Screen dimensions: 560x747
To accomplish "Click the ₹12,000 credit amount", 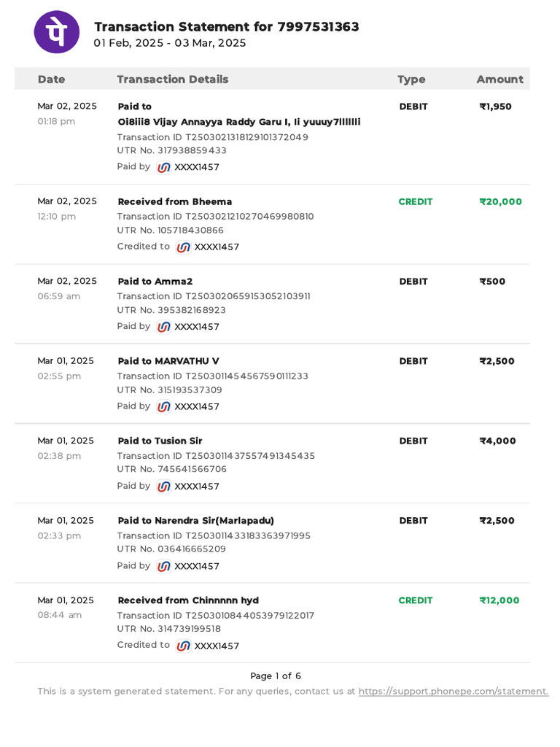I will point(499,600).
